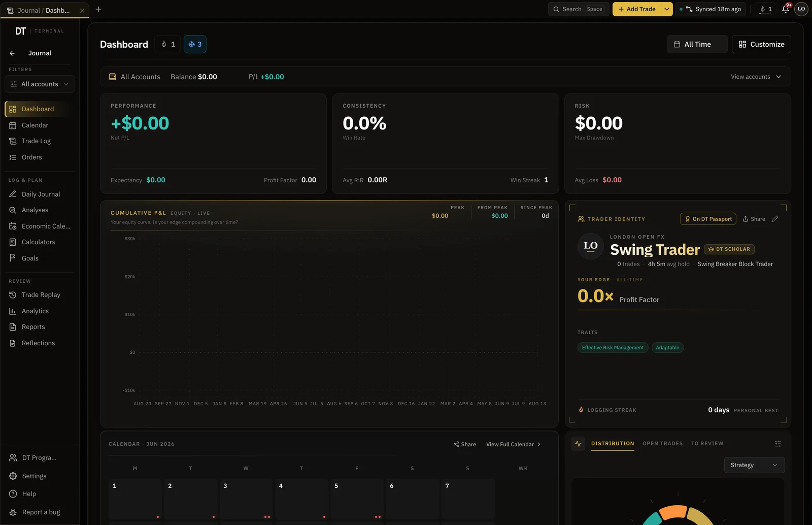Open Daily Journal
This screenshot has height=525, width=812.
pos(40,194)
